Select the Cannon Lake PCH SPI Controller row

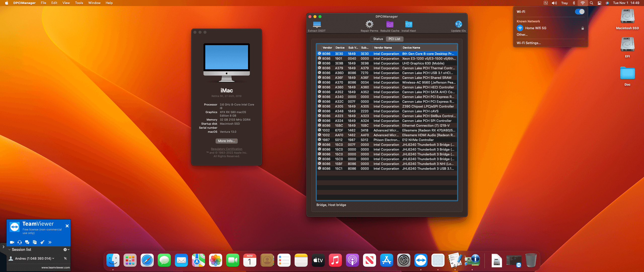[387, 121]
